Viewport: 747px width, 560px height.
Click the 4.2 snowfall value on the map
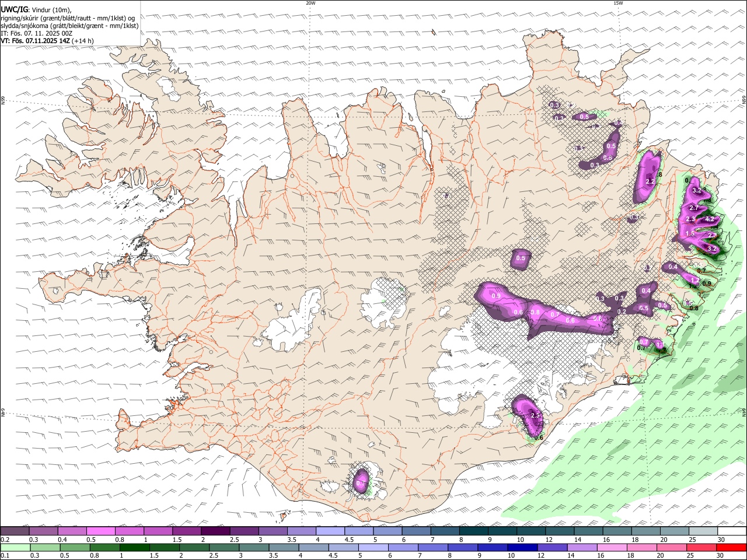point(710,219)
